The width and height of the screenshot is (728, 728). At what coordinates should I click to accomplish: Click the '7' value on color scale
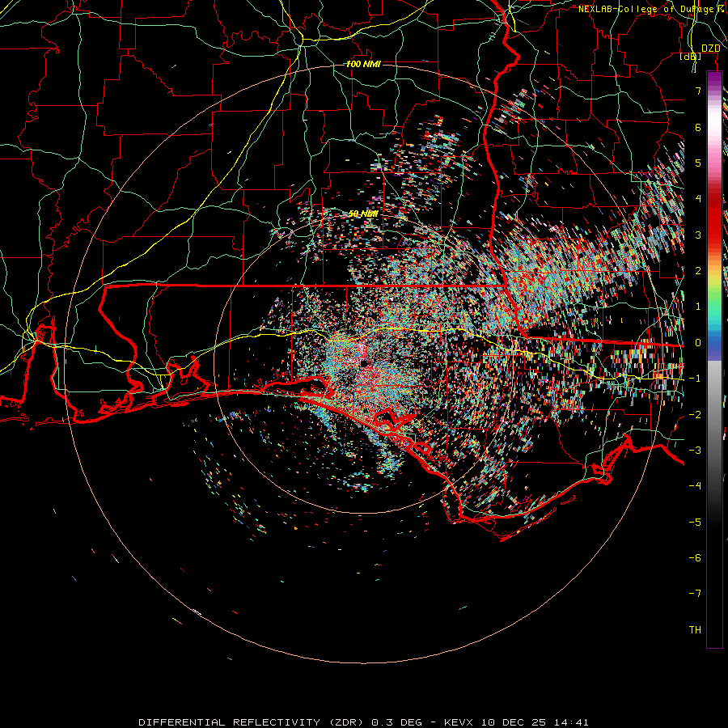tap(698, 91)
